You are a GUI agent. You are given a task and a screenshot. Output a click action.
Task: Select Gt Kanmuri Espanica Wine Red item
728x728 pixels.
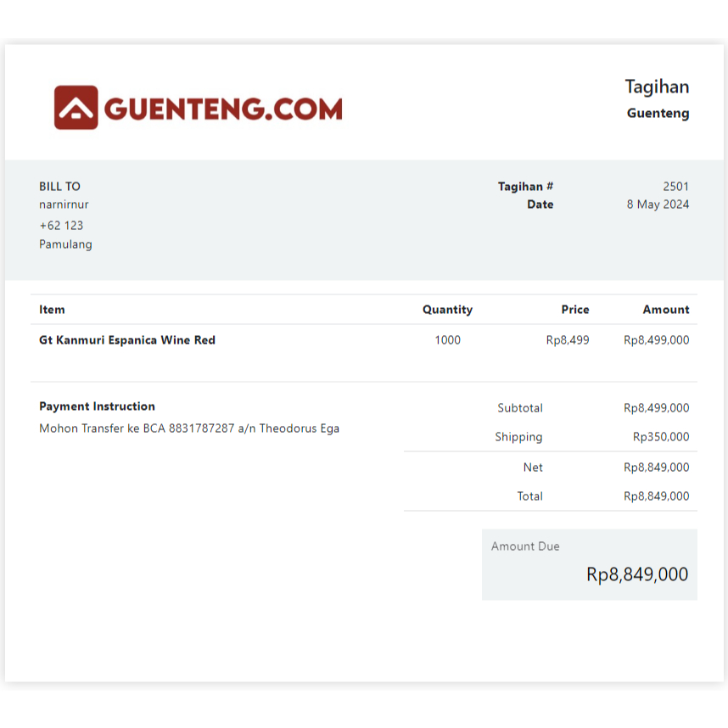127,340
